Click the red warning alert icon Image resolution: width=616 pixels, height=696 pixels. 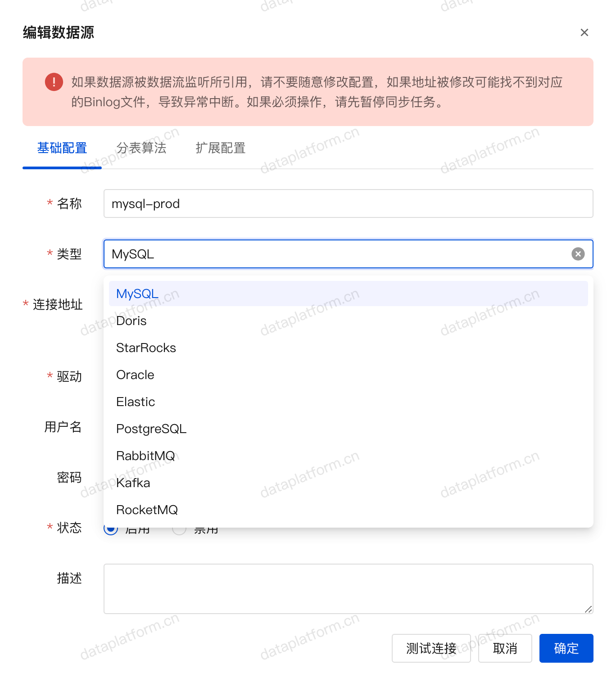pos(54,82)
